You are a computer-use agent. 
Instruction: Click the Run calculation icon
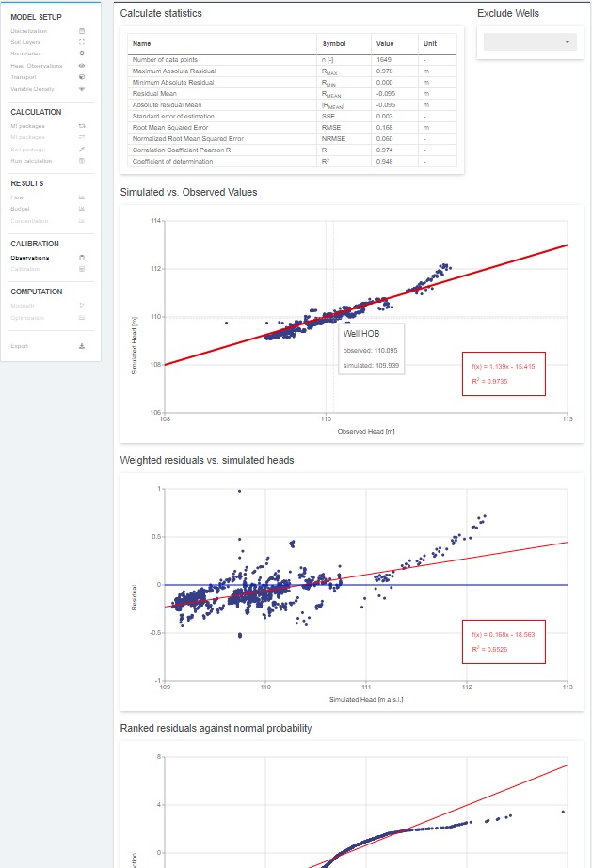[84, 160]
